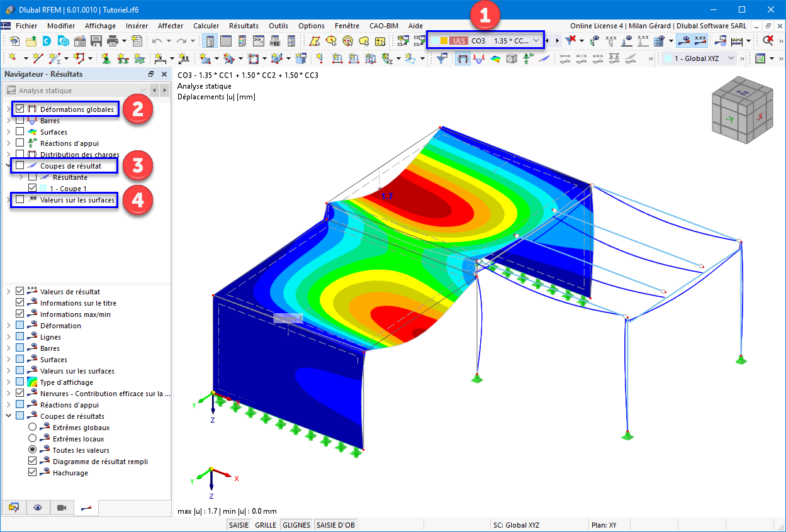Go to next load case arrow
The width and height of the screenshot is (786, 532).
[x=557, y=41]
